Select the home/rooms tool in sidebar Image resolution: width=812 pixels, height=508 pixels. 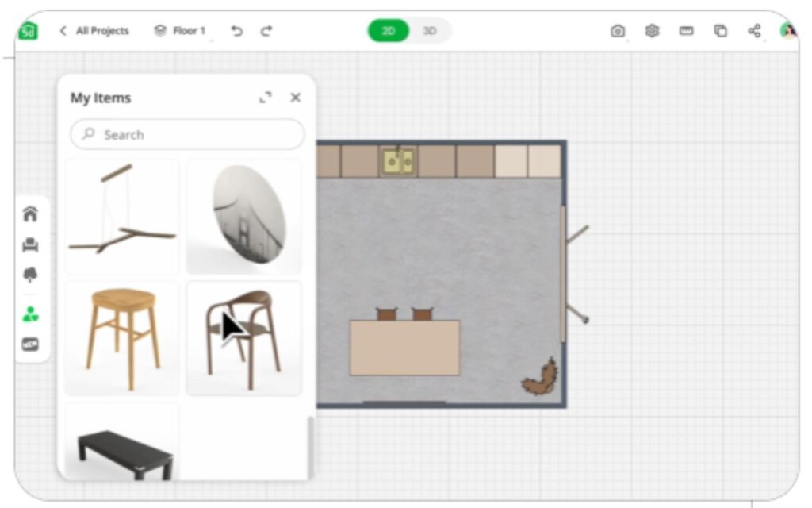point(30,214)
